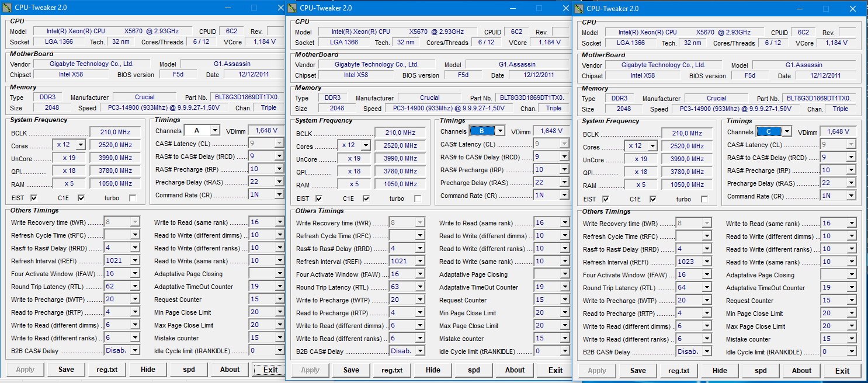Click BIOS date 12/12/2011 in right window
Screen dimensions: 868x383
click(x=825, y=76)
